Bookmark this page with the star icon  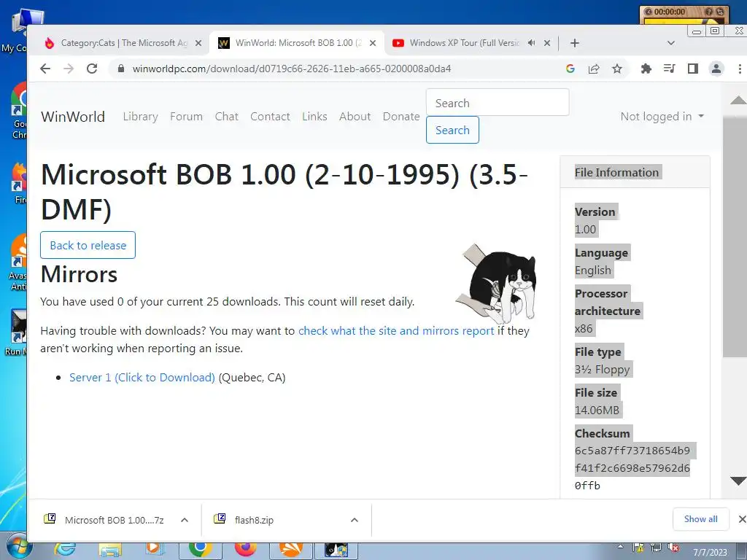617,69
